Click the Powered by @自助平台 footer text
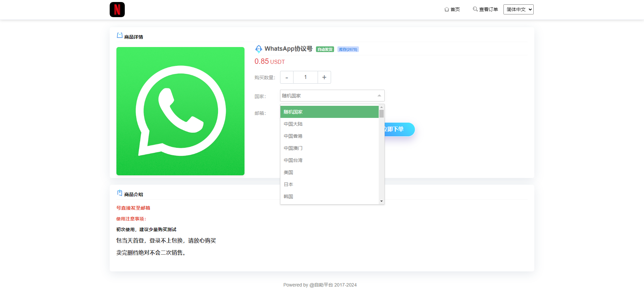Screen dimensions: 644x307 (x=320, y=285)
